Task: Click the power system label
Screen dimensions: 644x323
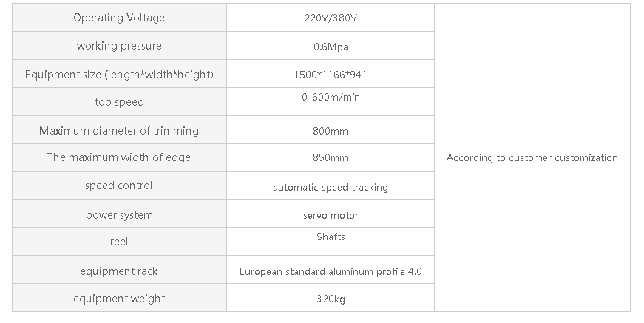Action: [119, 215]
